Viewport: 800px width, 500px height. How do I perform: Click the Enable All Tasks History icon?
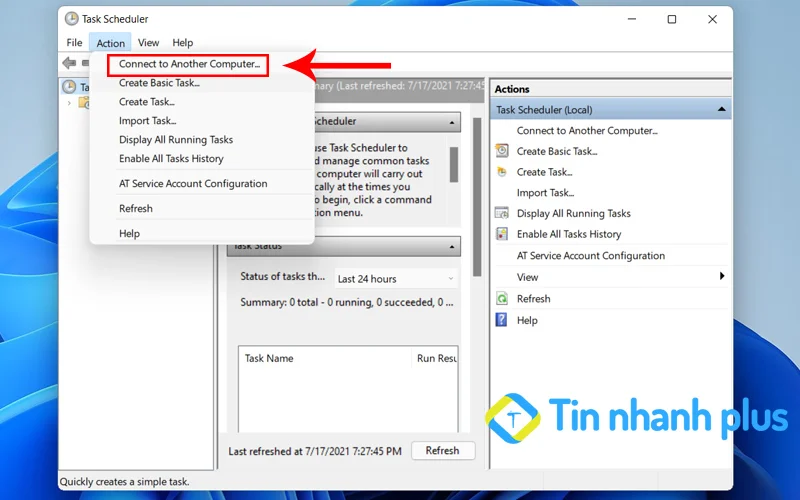point(502,234)
